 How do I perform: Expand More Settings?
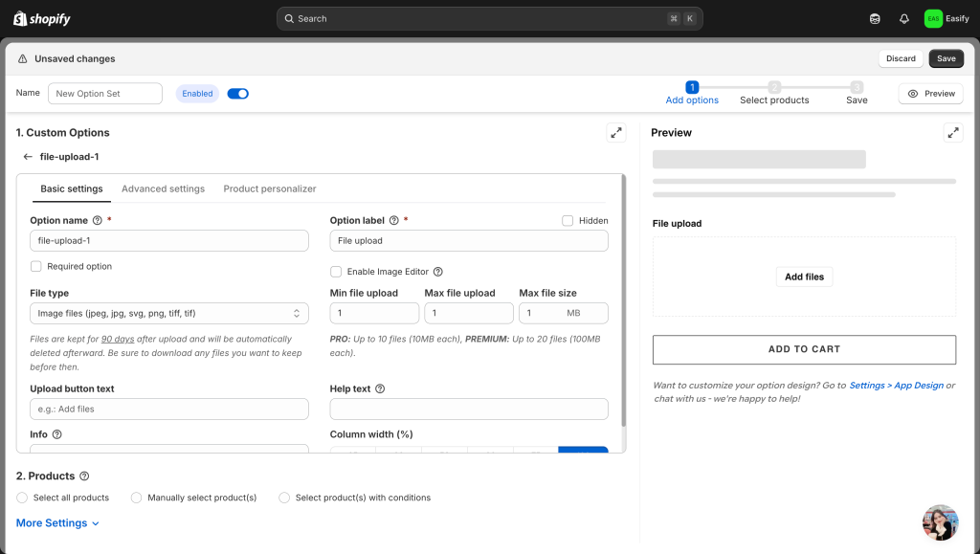[x=57, y=523]
